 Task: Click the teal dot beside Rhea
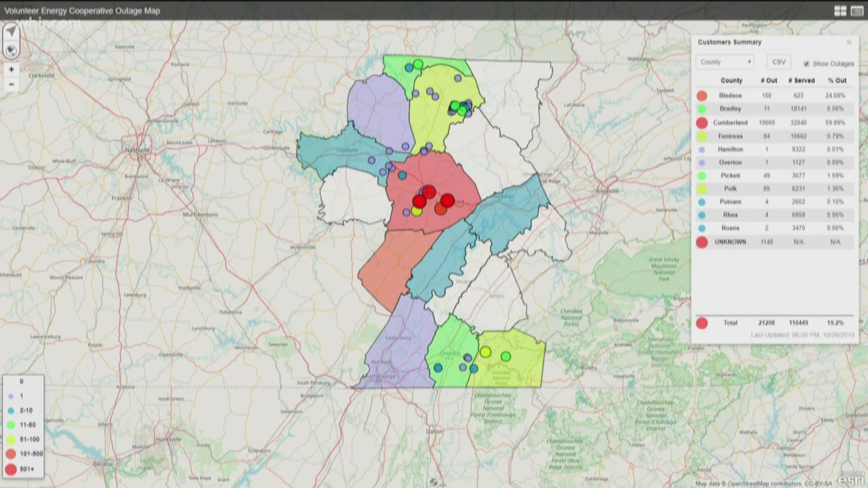point(702,215)
